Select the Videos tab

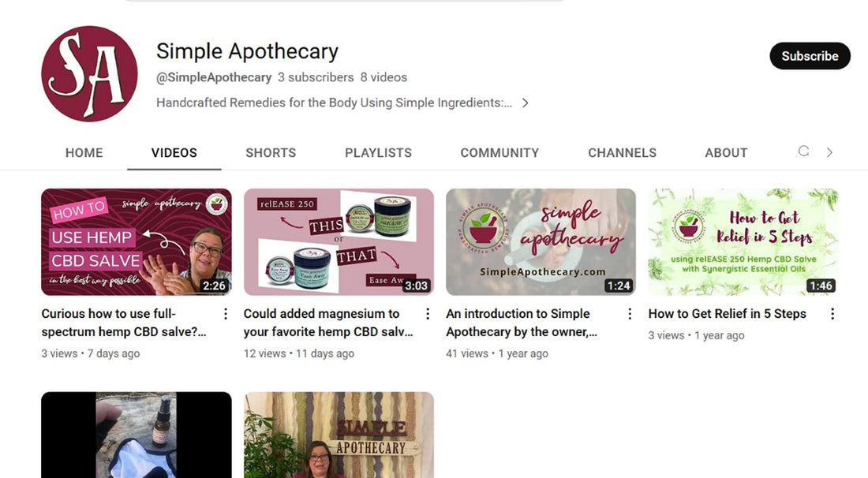(174, 153)
